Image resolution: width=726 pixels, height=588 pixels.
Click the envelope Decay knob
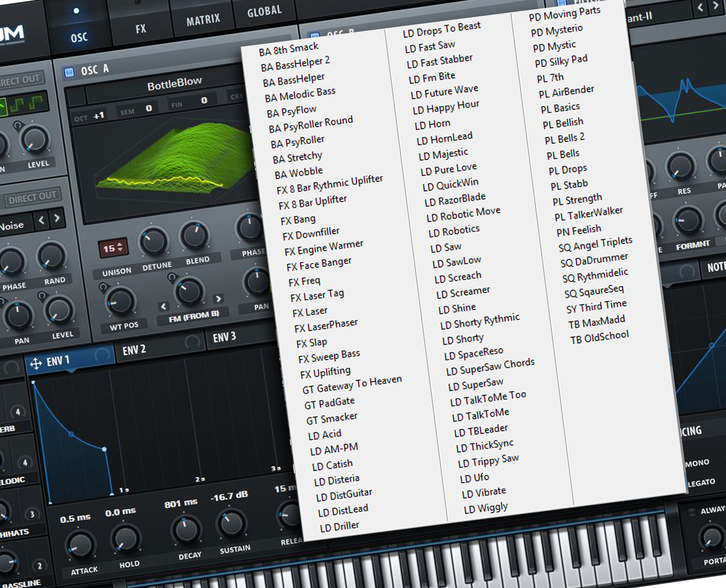tap(186, 530)
